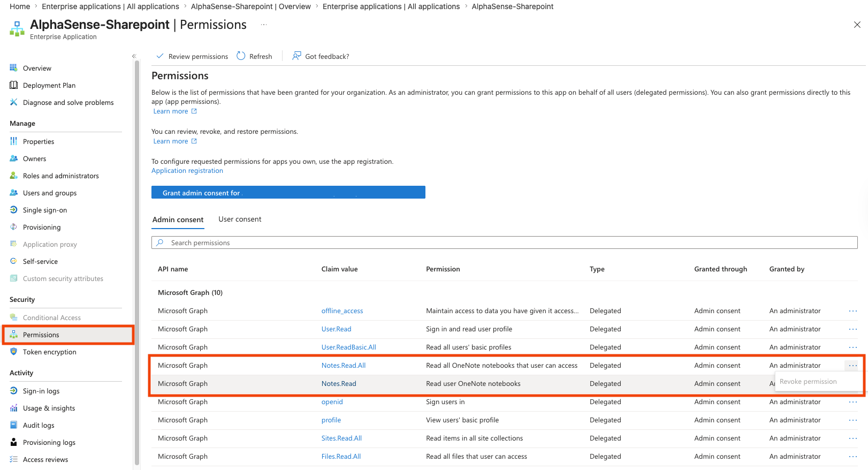The width and height of the screenshot is (868, 470).
Task: Click the Sites.Read.All claim value link
Action: click(x=341, y=438)
